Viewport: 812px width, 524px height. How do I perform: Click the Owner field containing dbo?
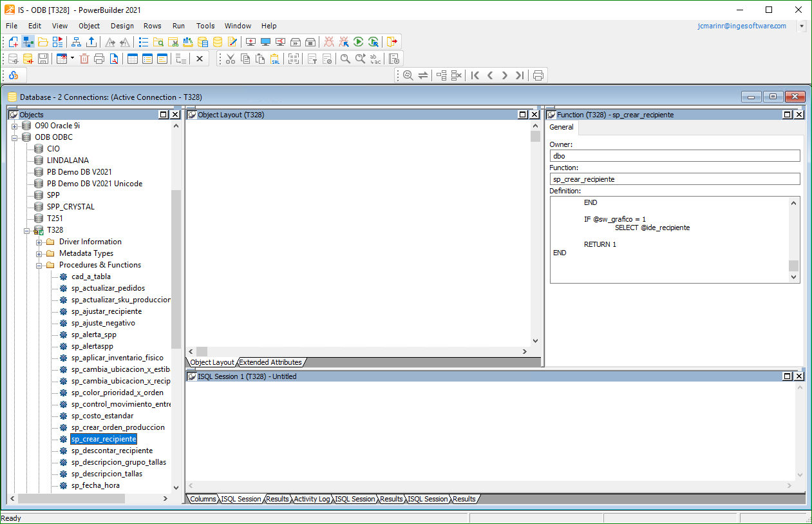[x=674, y=156]
